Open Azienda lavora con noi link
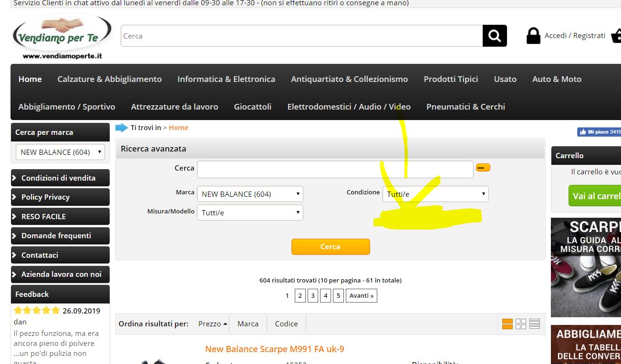Viewport: 621px width, 364px height. (60, 274)
